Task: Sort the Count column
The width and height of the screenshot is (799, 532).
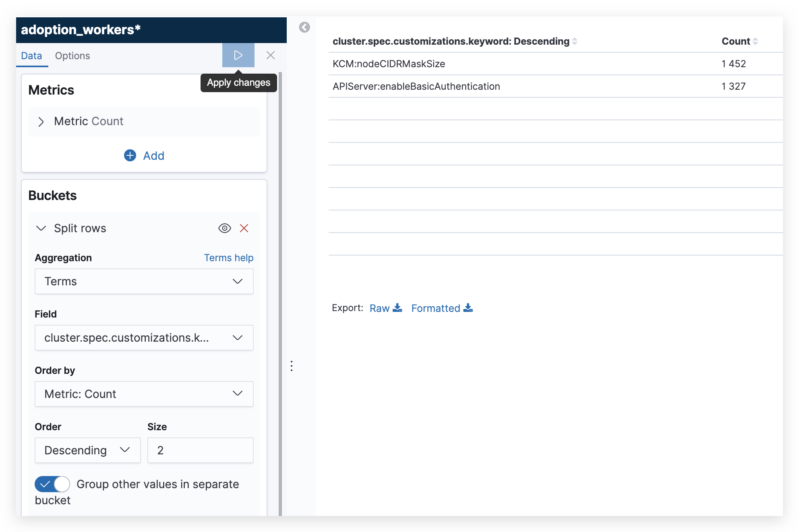Action: pos(755,41)
